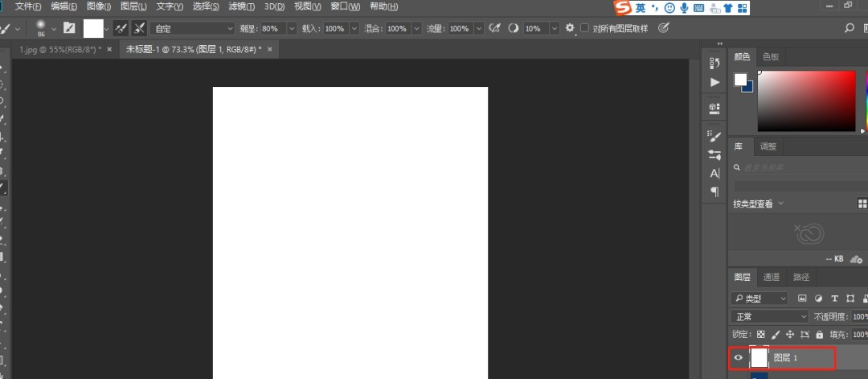This screenshot has height=379, width=868.
Task: Click the Actions play icon
Action: click(x=714, y=82)
